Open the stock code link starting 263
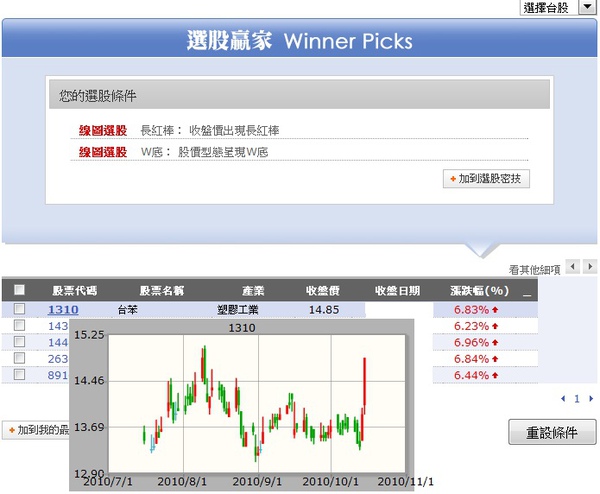600x494 pixels. (x=58, y=359)
